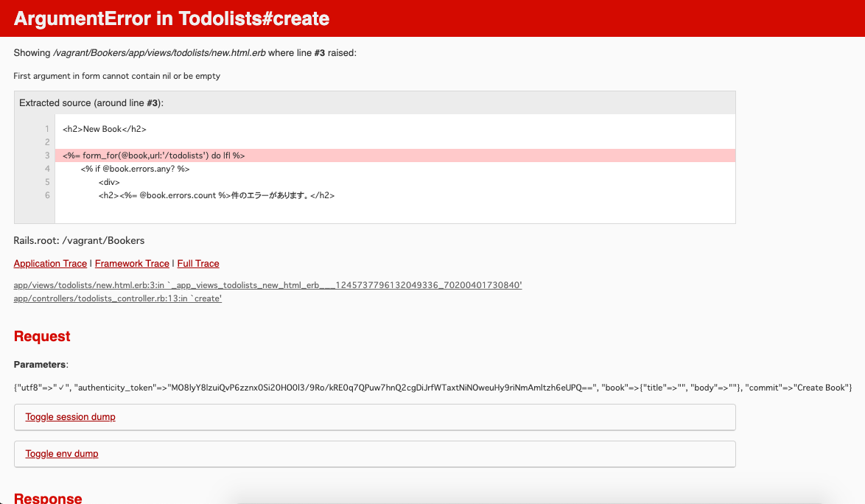Select the highlighted form_for source line
This screenshot has height=504, width=865.
(x=155, y=155)
